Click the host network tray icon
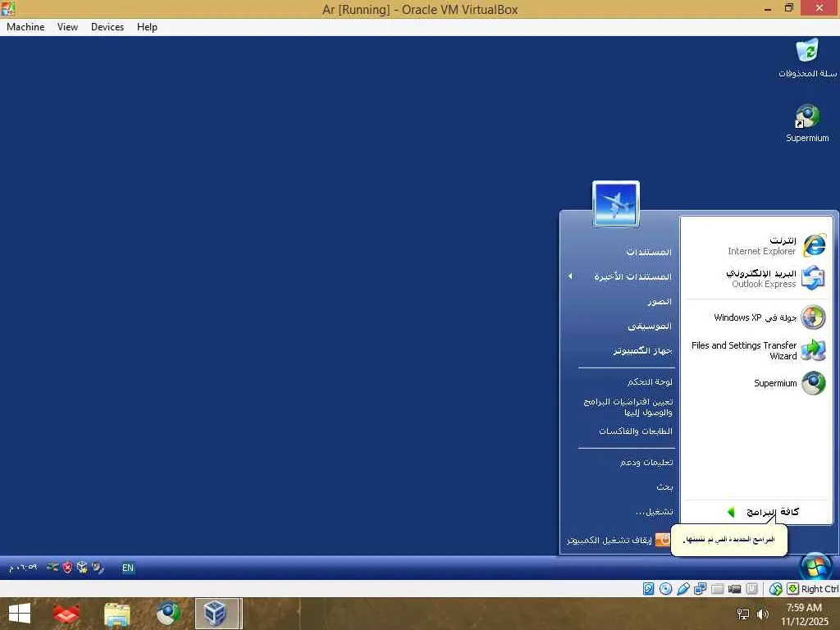 pos(742,614)
